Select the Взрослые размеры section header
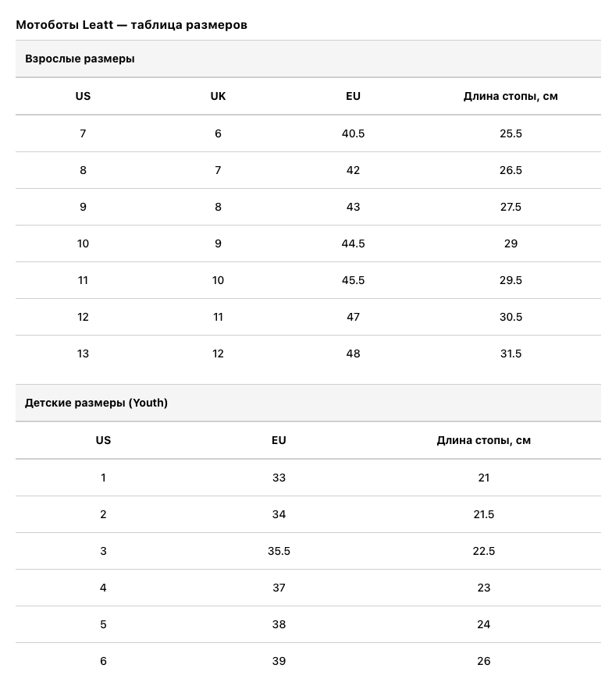612x700 pixels. pos(80,59)
